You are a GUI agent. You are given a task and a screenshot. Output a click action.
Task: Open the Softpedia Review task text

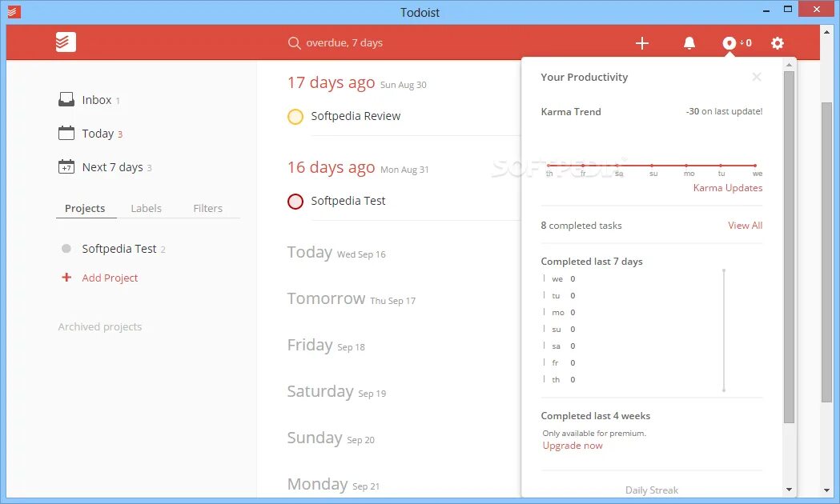(356, 116)
